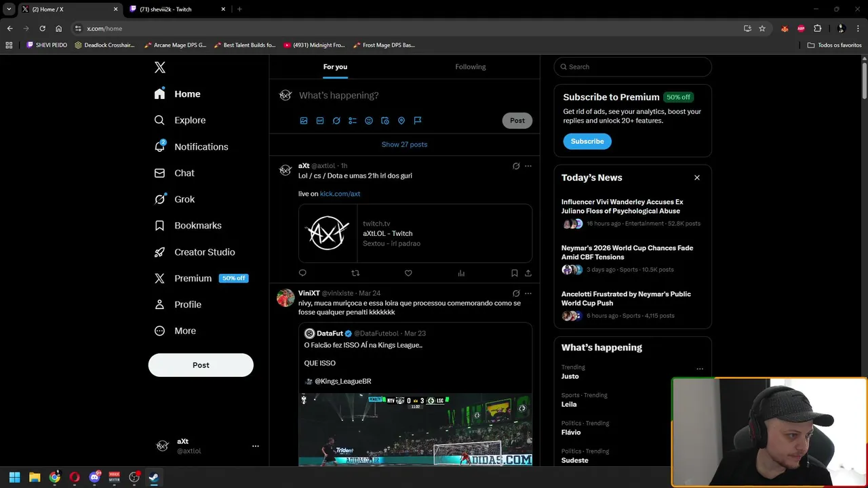Expand the More menu in sidebar

175,331
